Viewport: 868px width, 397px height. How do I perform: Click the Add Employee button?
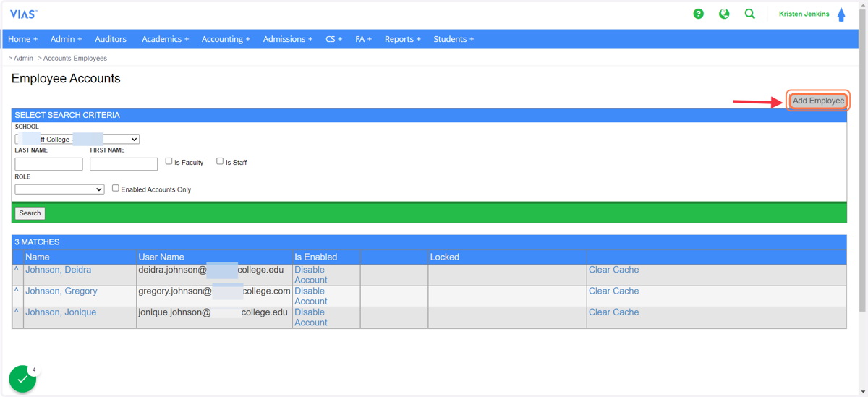coord(818,101)
